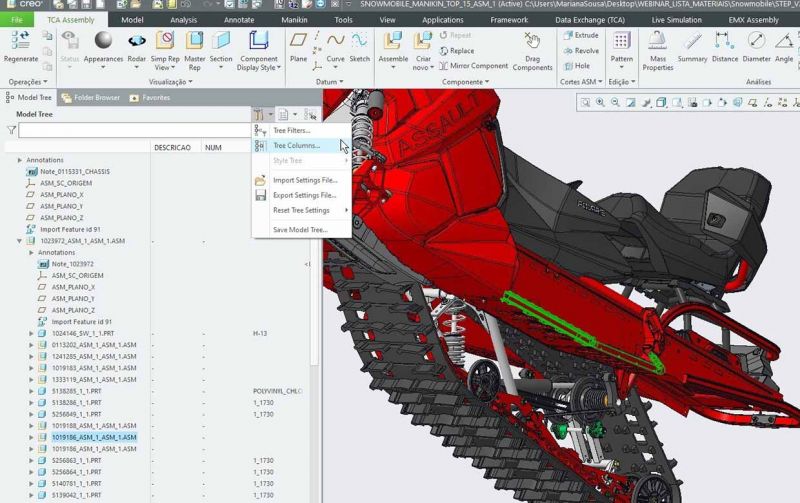Click the model tree search field

point(135,131)
